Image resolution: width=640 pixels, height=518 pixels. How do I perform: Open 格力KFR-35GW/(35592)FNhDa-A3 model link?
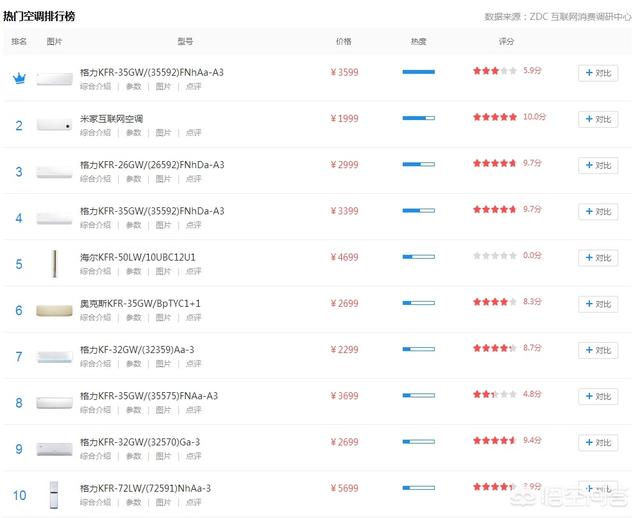[152, 211]
